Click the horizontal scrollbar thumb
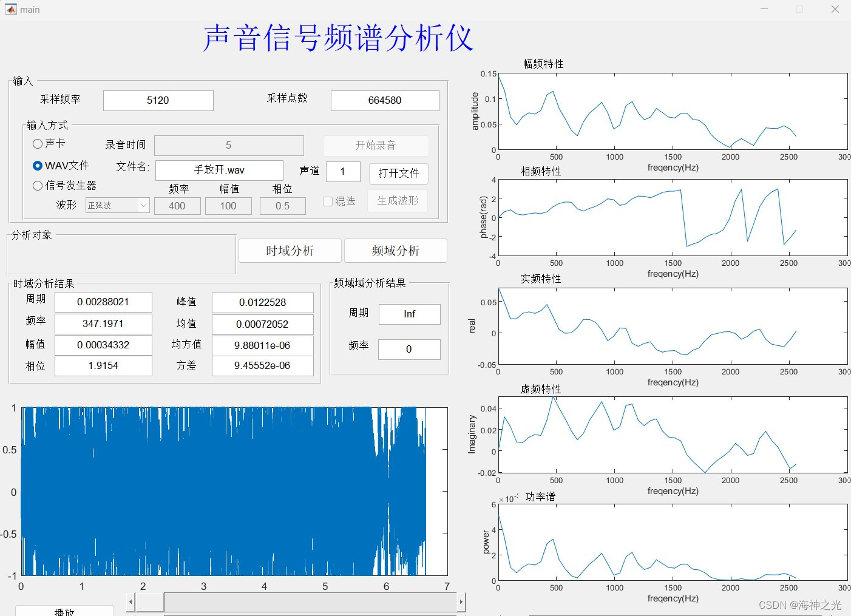 (x=149, y=602)
